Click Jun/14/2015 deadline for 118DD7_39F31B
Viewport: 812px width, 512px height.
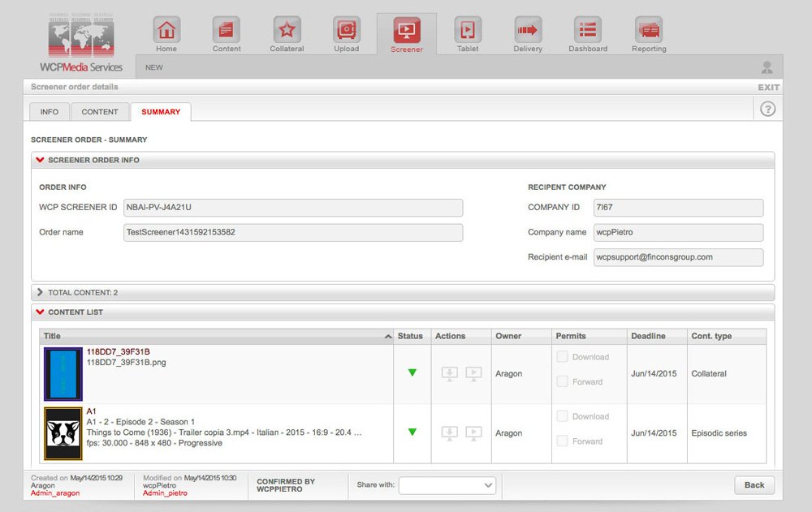pyautogui.click(x=654, y=374)
